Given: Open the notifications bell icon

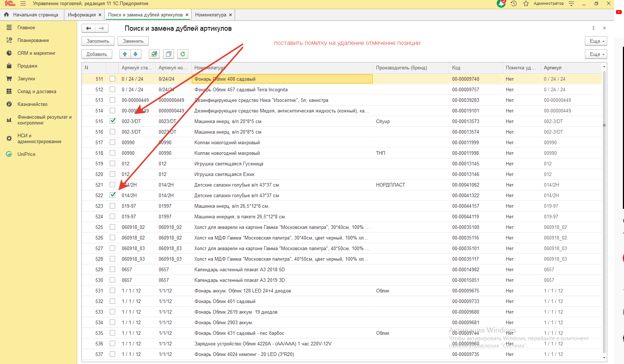Looking at the screenshot, I should (501, 4).
